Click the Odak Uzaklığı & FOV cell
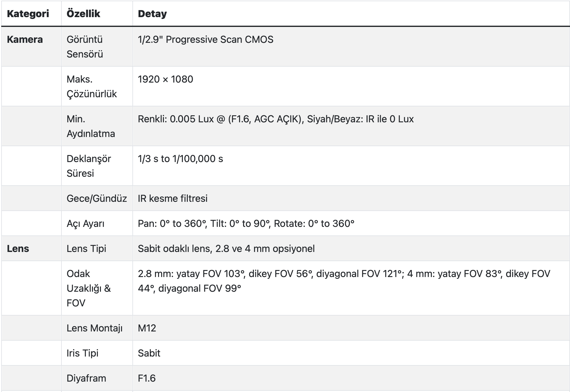This screenshot has width=570, height=392. (88, 288)
